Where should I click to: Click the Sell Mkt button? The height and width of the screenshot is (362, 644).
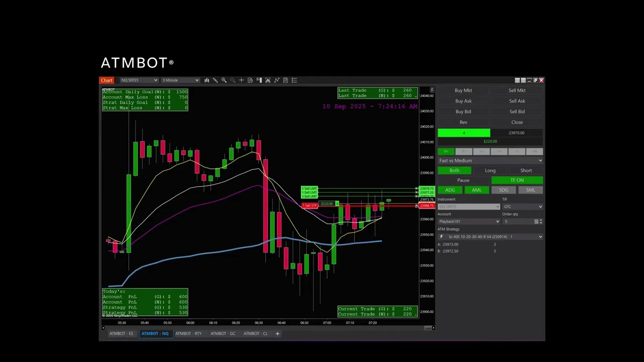(517, 90)
